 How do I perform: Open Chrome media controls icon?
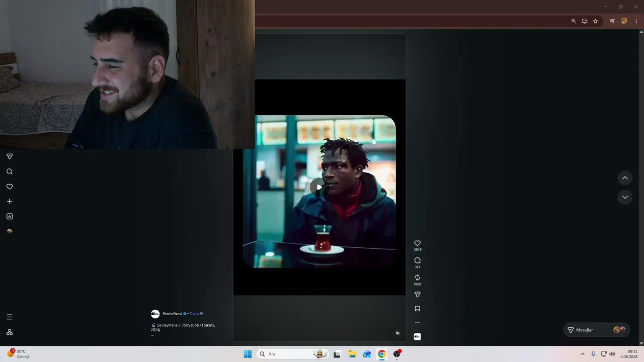point(612,21)
